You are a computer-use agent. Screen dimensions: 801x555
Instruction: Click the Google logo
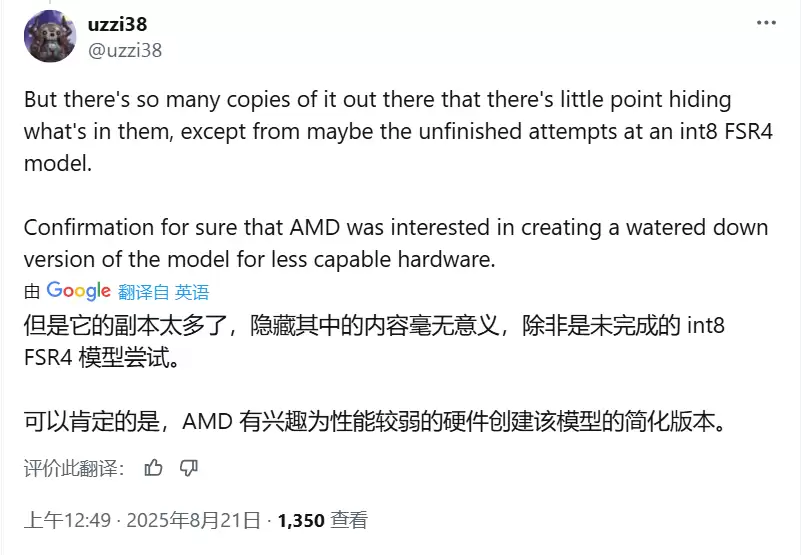(78, 291)
